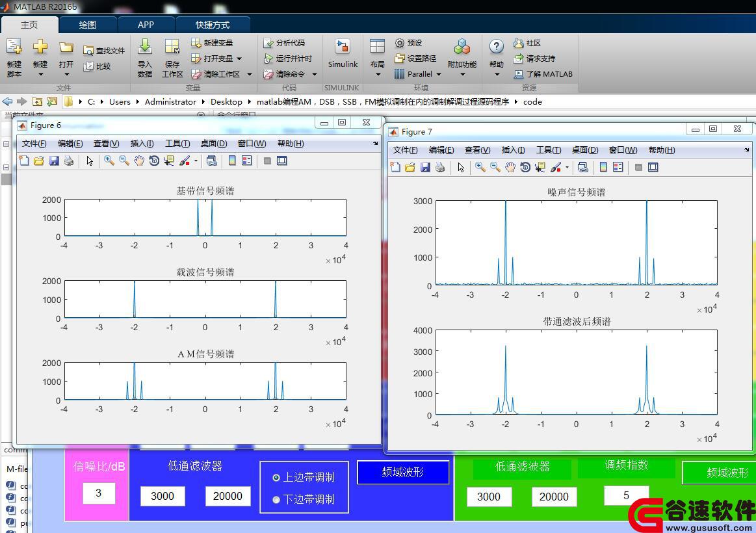The height and width of the screenshot is (533, 756).
Task: Expand the Layout (布局) dropdown arrow
Action: pyautogui.click(x=378, y=74)
